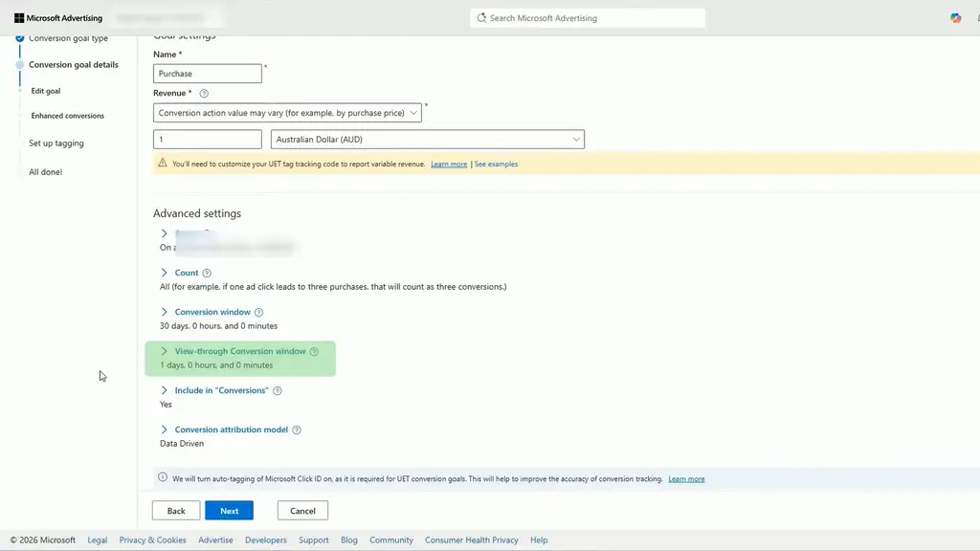This screenshot has width=980, height=551.
Task: Click Count label link
Action: pyautogui.click(x=187, y=273)
